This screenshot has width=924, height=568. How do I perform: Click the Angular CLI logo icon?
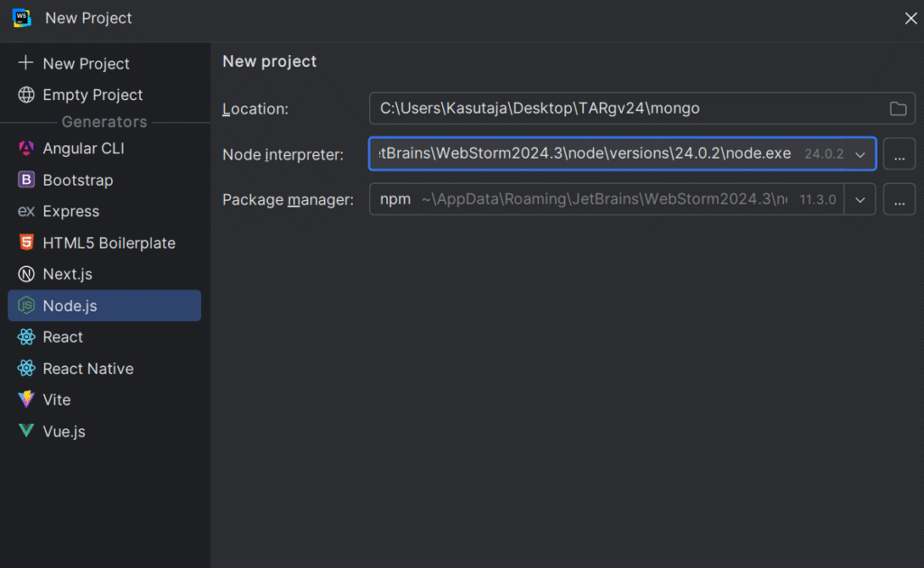coord(26,149)
